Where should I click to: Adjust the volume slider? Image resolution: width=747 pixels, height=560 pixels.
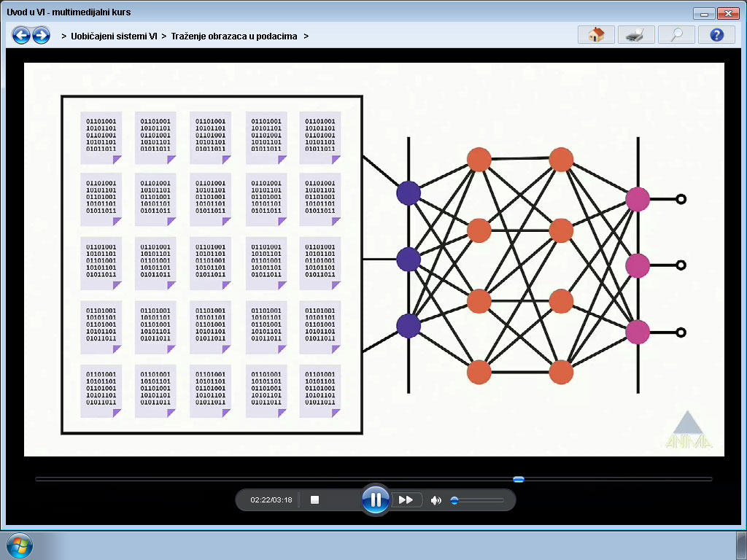477,500
